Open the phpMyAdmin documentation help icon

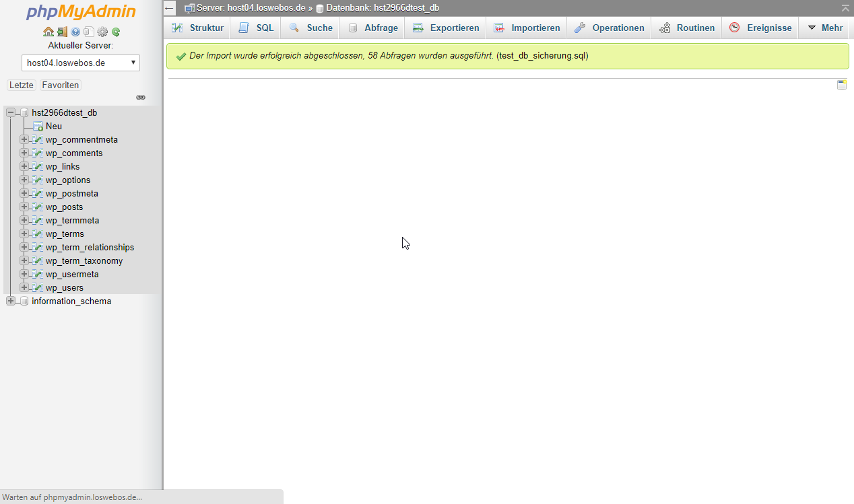click(75, 32)
